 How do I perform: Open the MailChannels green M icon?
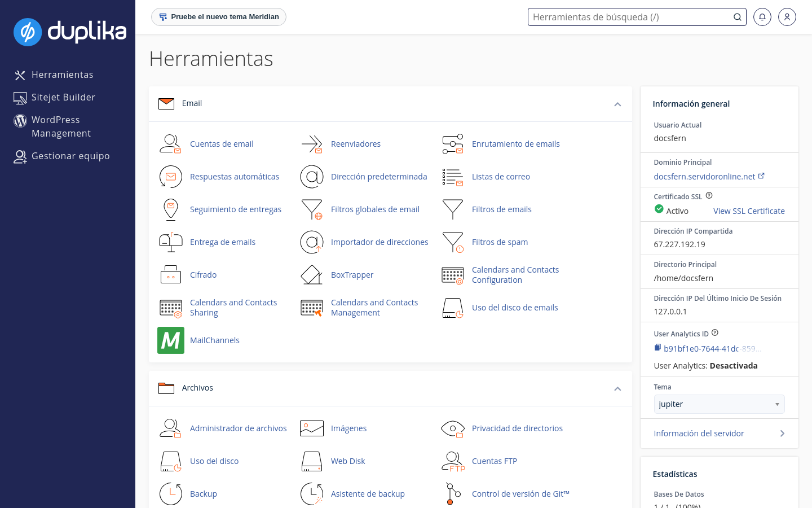(171, 340)
